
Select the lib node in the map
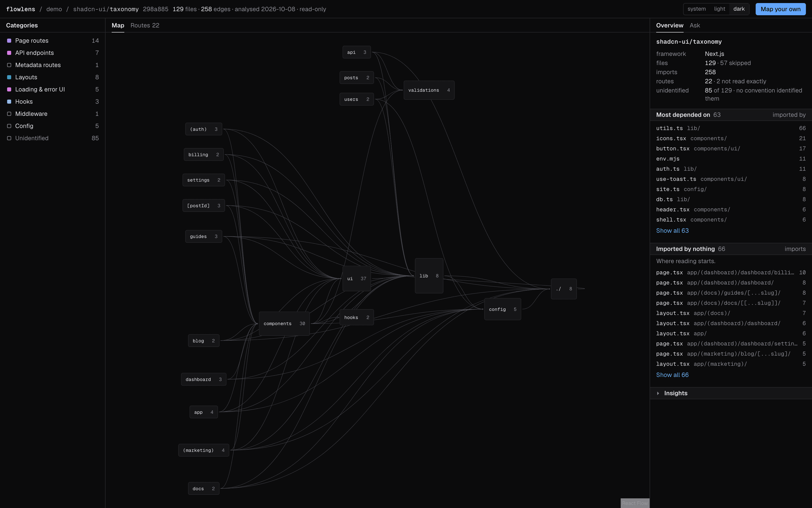click(429, 276)
